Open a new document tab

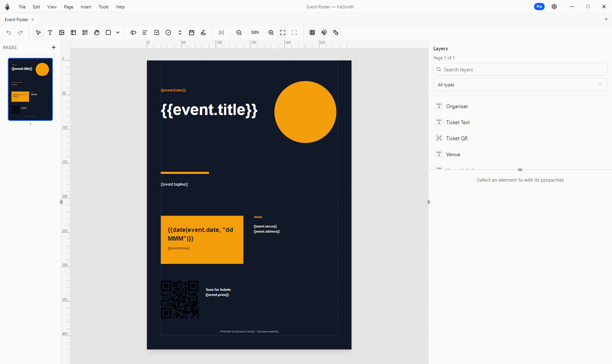(606, 19)
